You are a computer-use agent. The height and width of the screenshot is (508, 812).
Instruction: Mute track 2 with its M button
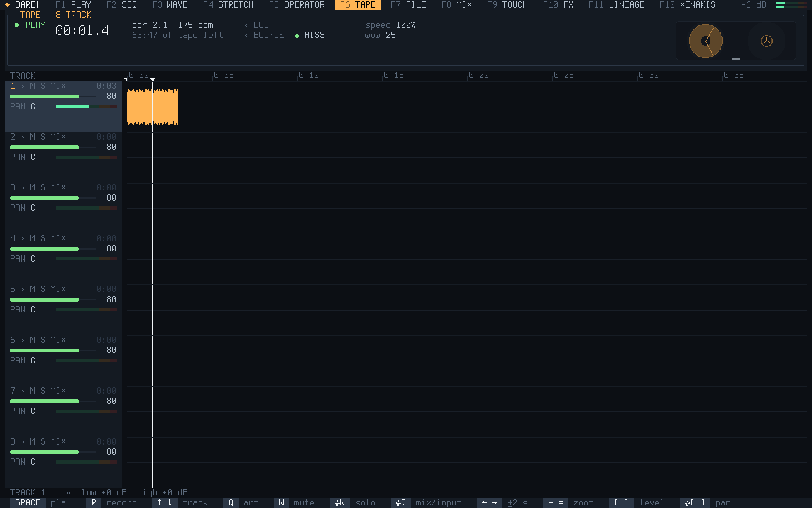tap(33, 137)
